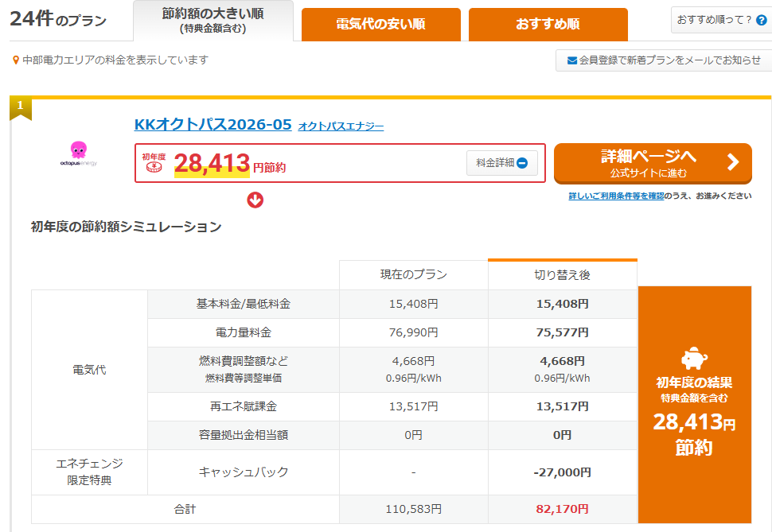Click the キャッシュバック row label
Viewport: 772px width, 532px height.
click(244, 472)
